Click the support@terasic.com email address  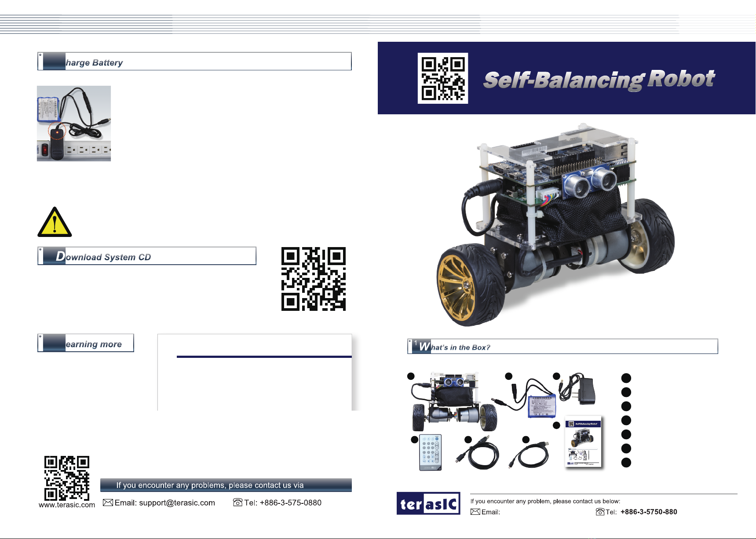[x=177, y=503]
